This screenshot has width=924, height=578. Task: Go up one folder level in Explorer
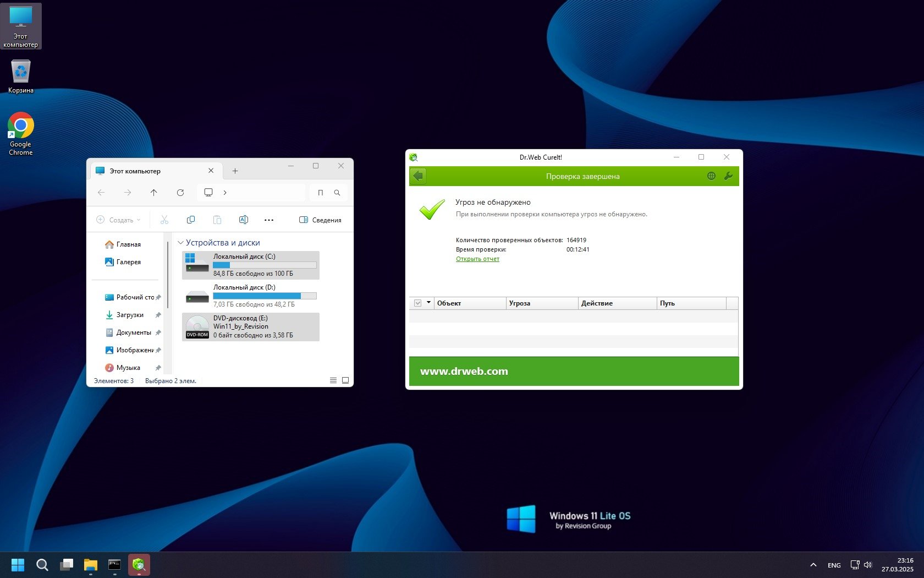pyautogui.click(x=154, y=193)
